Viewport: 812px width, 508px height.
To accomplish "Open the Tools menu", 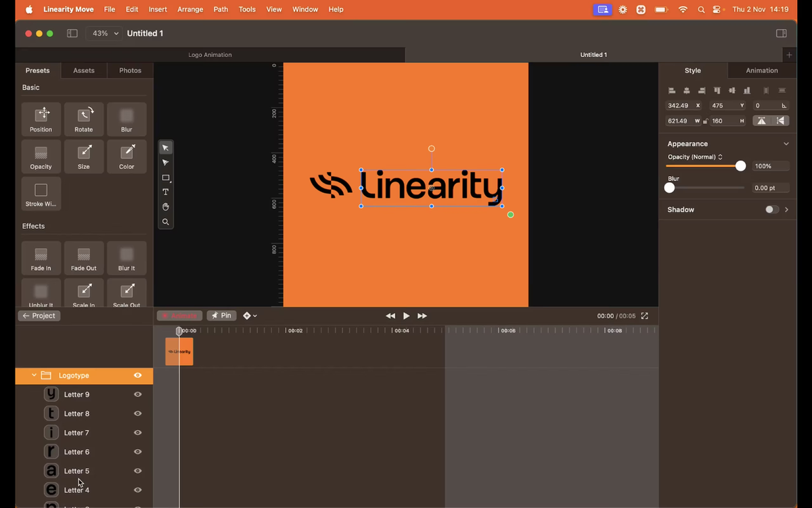I will point(247,9).
